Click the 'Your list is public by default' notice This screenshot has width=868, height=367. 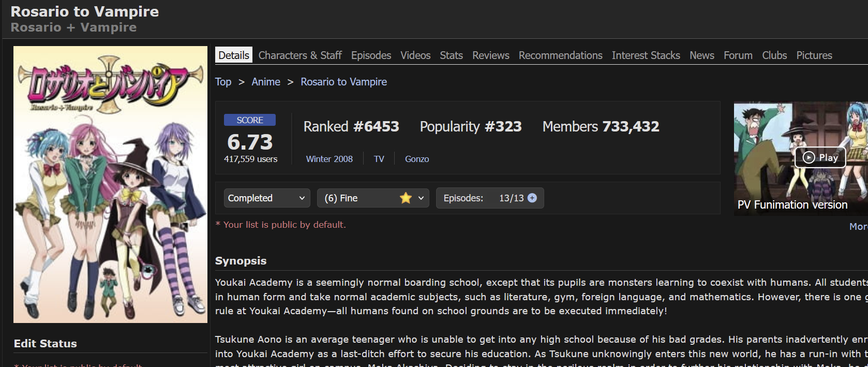[x=281, y=225]
